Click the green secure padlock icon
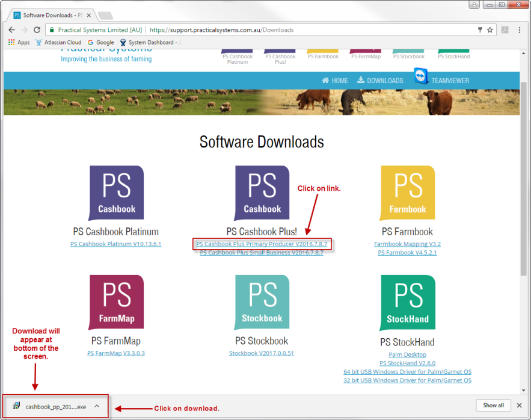The height and width of the screenshot is (420, 531). point(52,30)
